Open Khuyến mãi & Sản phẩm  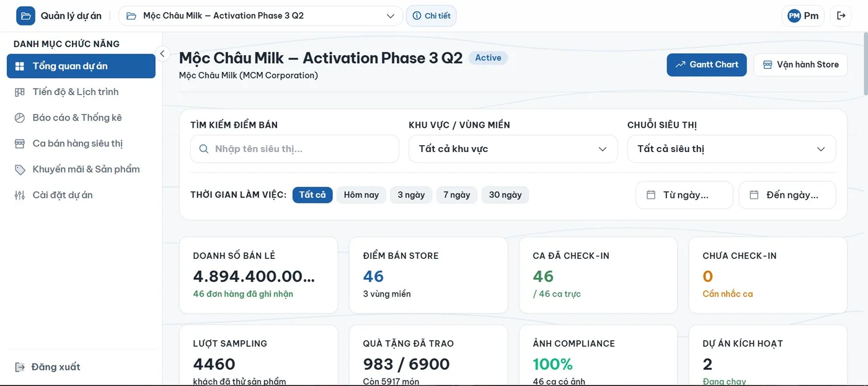click(81, 169)
